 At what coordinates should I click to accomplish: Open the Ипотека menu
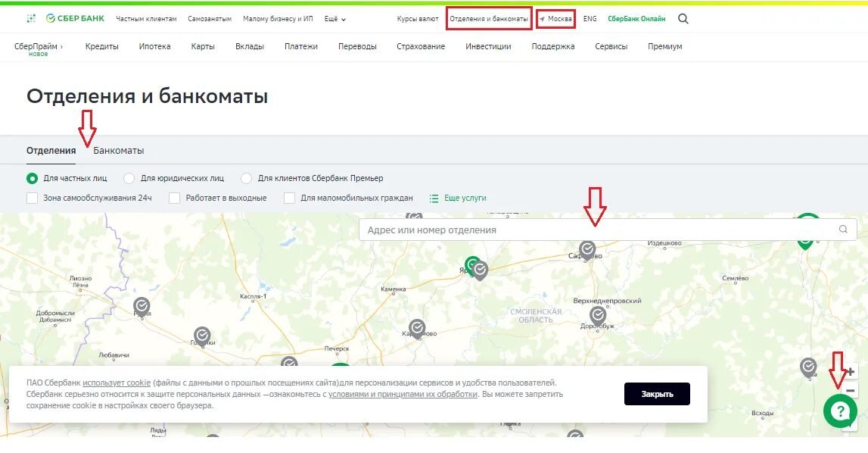tap(154, 46)
